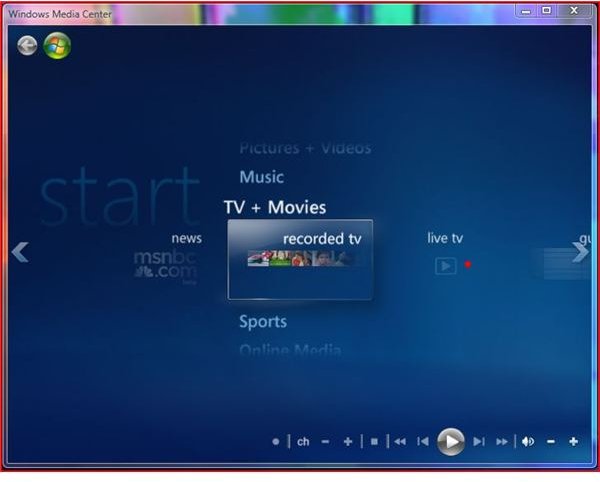
Task: Select the Music menu item
Action: 262,177
